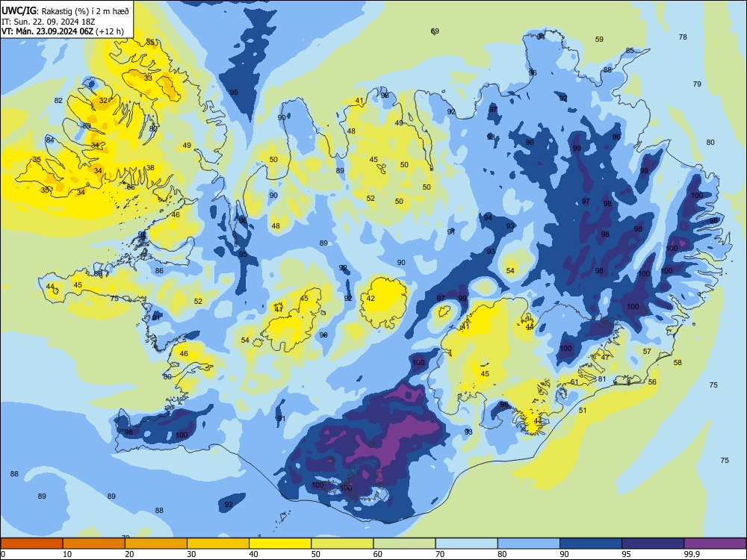The image size is (747, 560).
Task: Click the 'VT: Mán. 23.09.2024 06Z' valid time
Action: pyautogui.click(x=48, y=32)
